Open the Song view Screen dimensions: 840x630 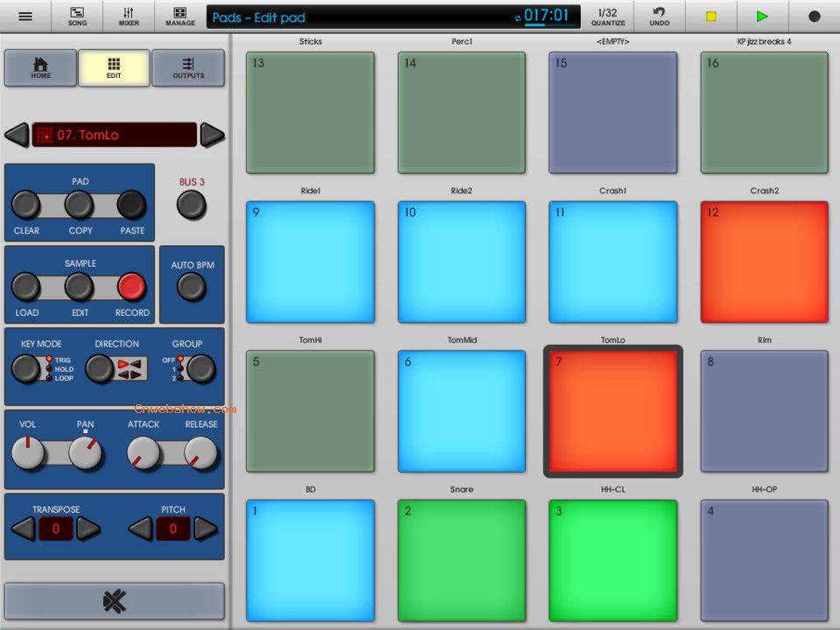click(77, 17)
